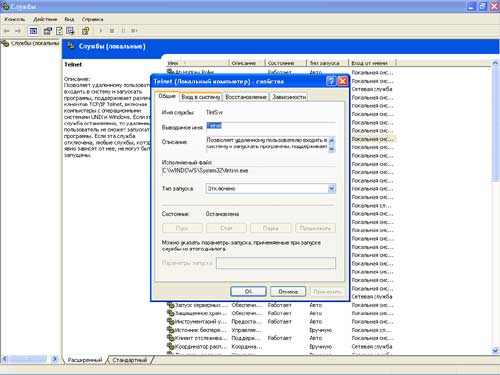
Task: Click the Help toolbar icon with question mark
Action: pos(86,31)
